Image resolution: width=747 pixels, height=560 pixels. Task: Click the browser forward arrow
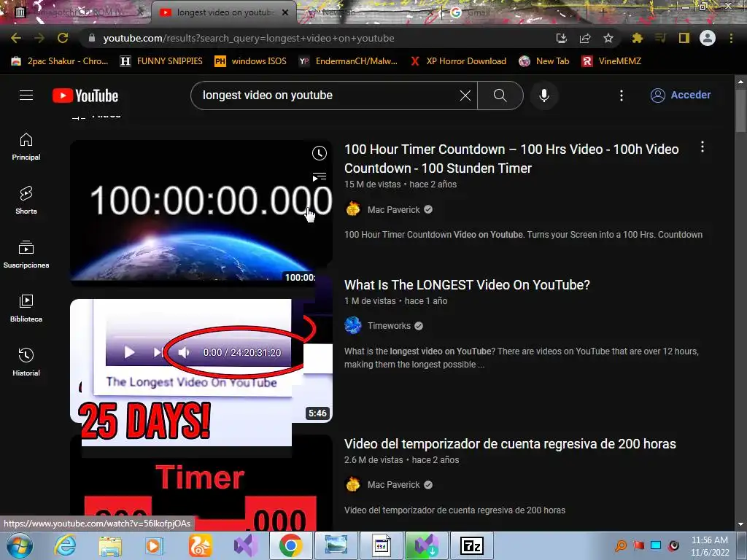[x=39, y=38]
